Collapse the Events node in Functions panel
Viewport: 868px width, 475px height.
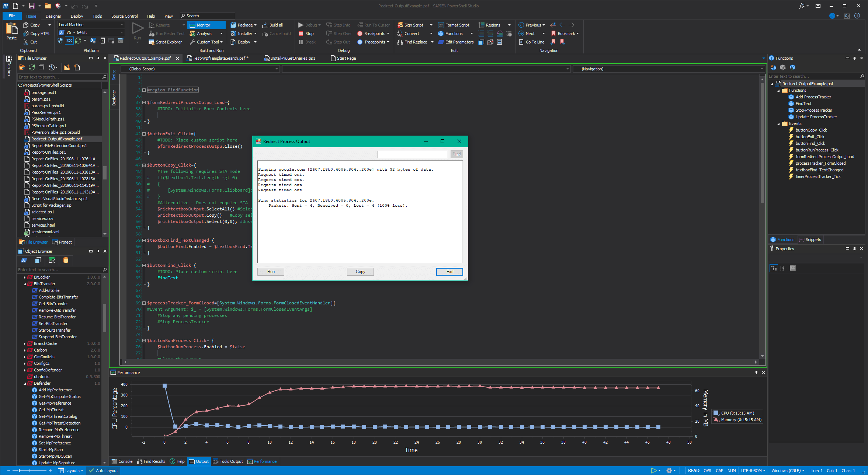coord(778,123)
